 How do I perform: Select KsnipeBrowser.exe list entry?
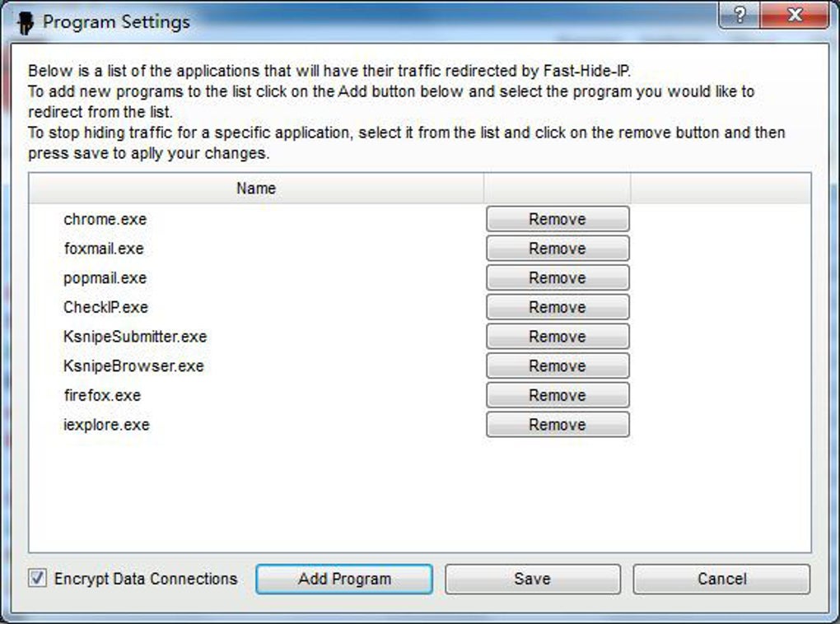[133, 366]
